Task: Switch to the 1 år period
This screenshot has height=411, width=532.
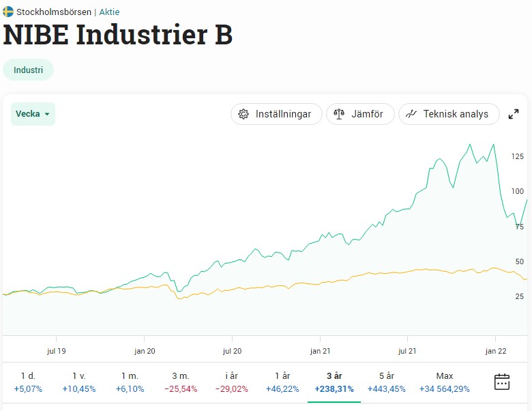Action: [283, 382]
